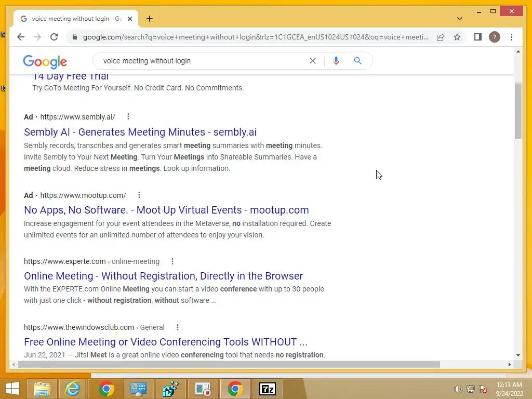This screenshot has height=399, width=532.
Task: View site information via padlock icon
Action: tap(75, 37)
